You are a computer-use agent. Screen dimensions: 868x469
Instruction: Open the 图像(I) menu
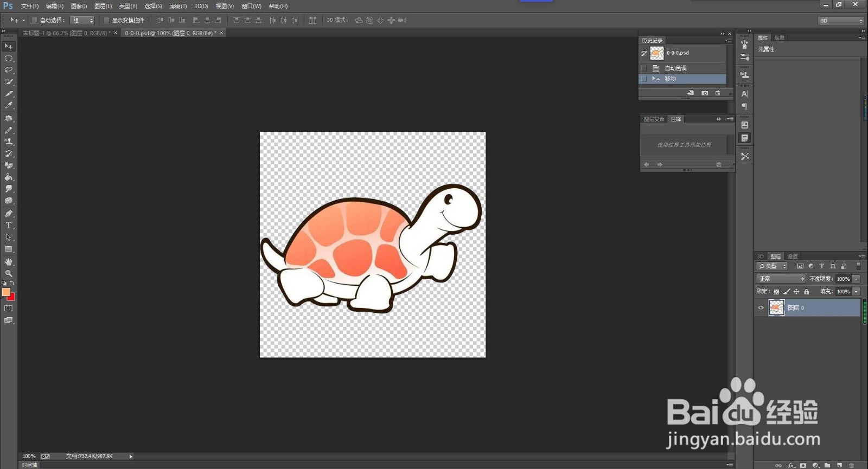coord(79,6)
